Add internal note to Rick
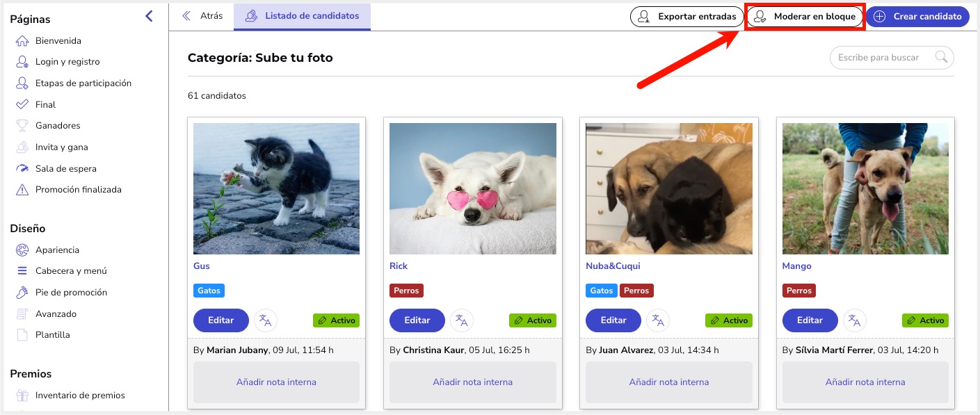Screen dimensions: 980x415 [473, 382]
